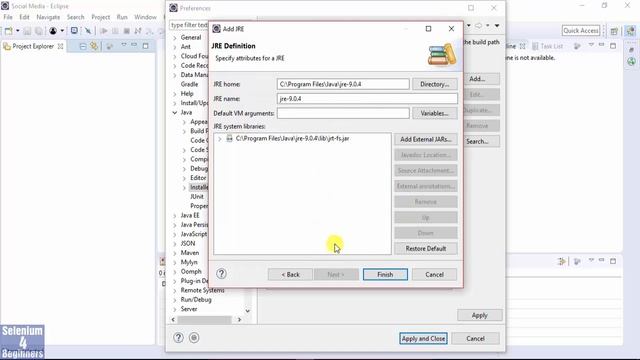
Task: Select Gradle in the preferences tree
Action: [x=189, y=84]
